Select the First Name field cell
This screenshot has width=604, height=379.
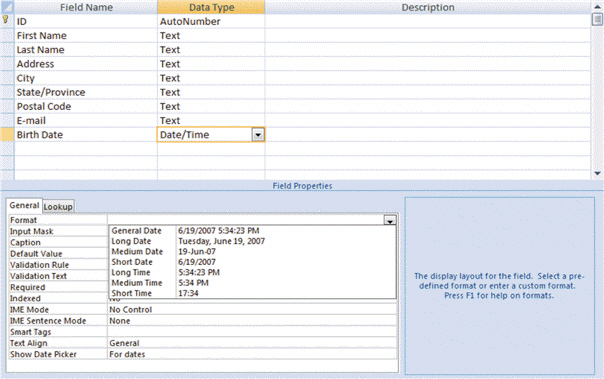point(86,36)
